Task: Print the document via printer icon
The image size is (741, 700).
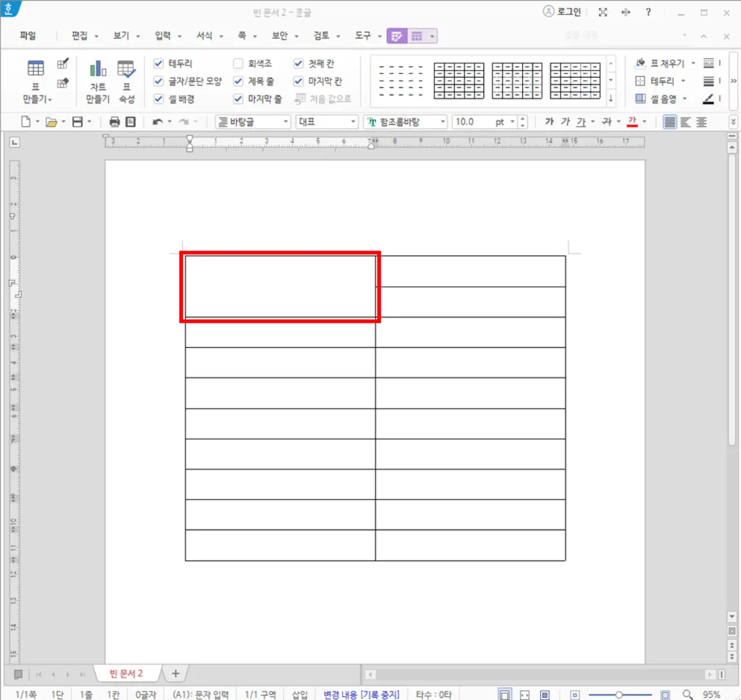Action: (115, 121)
